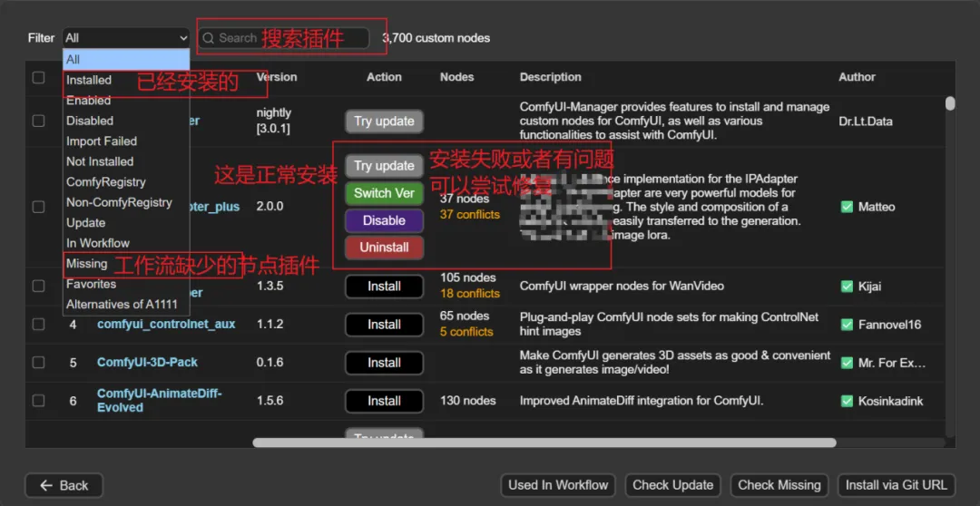980x506 pixels.
Task: Click Try update for ComfyUI-Manager
Action: 385,122
